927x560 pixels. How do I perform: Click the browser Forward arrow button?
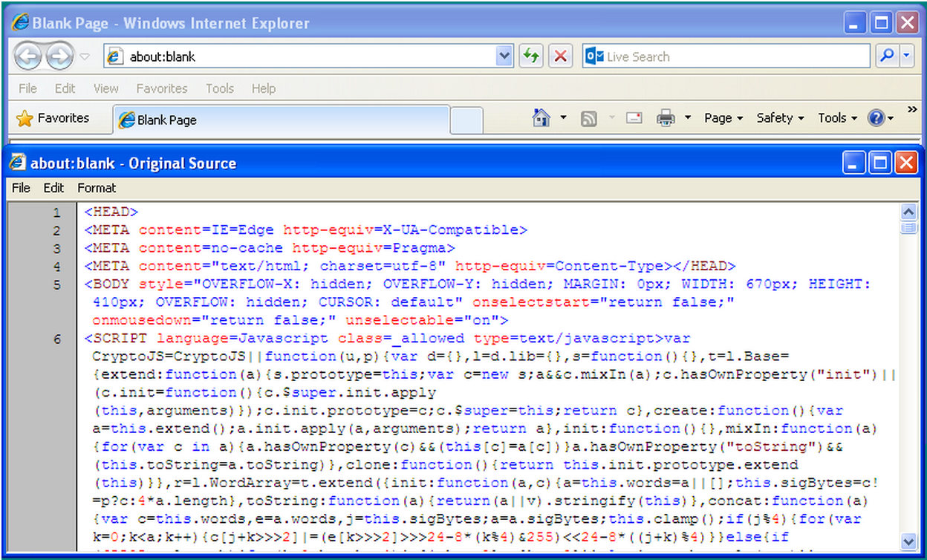tap(60, 56)
